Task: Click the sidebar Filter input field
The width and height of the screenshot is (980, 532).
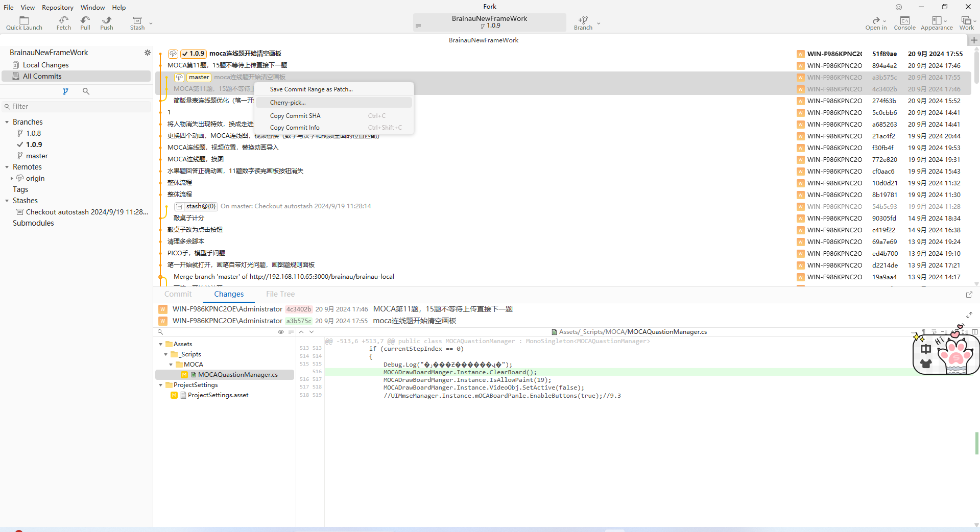Action: tap(77, 106)
